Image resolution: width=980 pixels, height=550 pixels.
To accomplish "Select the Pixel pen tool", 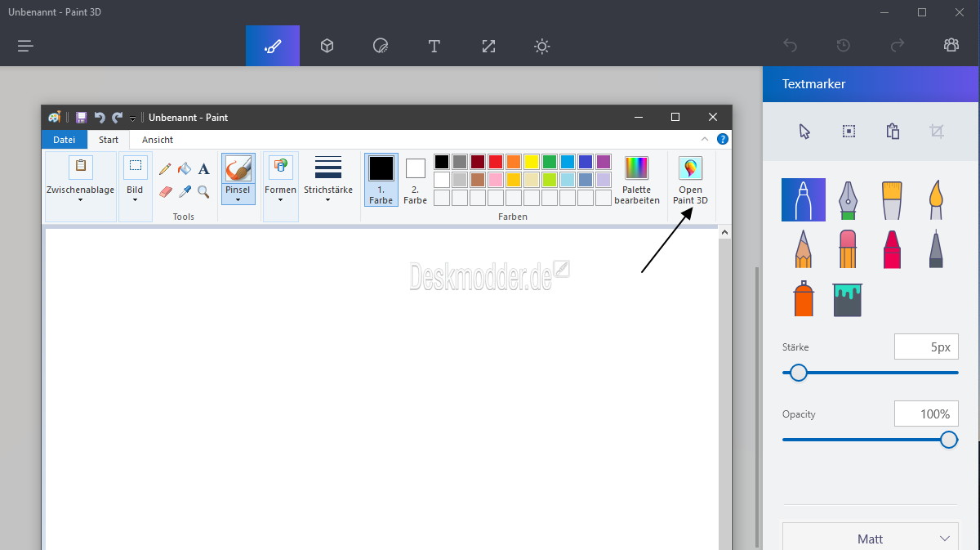I will [936, 248].
